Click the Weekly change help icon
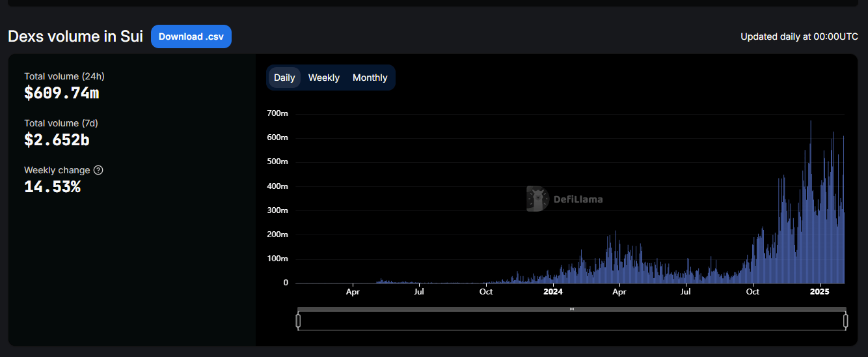Viewport: 868px width, 357px height. click(x=98, y=170)
